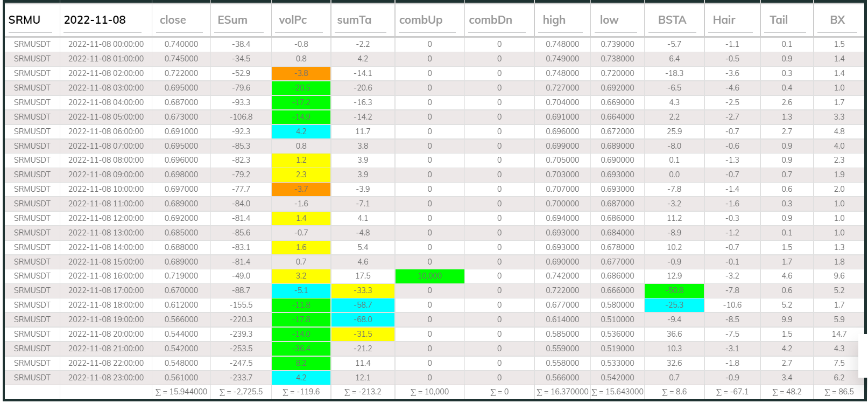
Task: Click the ESum total -2,725.5
Action: pyautogui.click(x=241, y=392)
